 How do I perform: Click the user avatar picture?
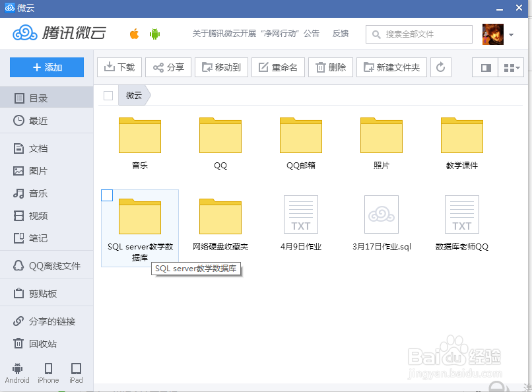(492, 34)
